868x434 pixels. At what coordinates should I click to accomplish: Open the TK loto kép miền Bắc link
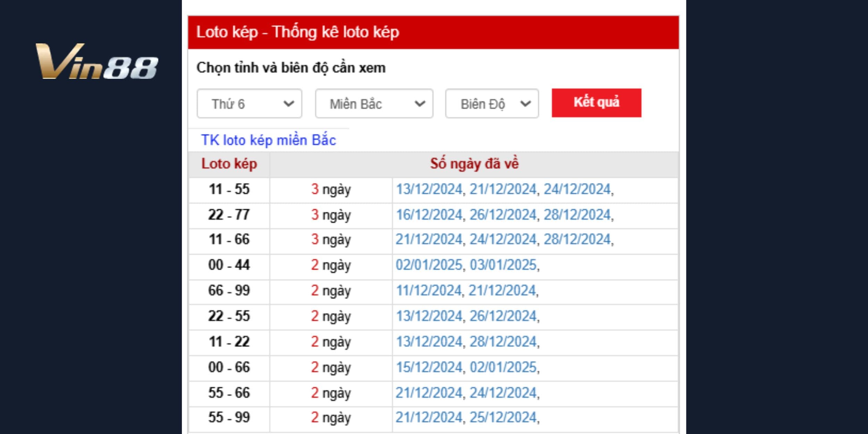[x=268, y=140]
